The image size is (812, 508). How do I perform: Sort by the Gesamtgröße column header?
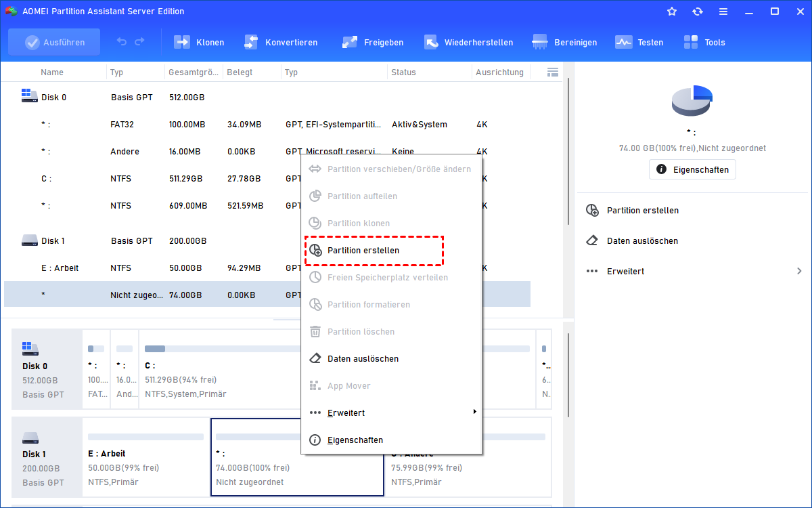(194, 72)
